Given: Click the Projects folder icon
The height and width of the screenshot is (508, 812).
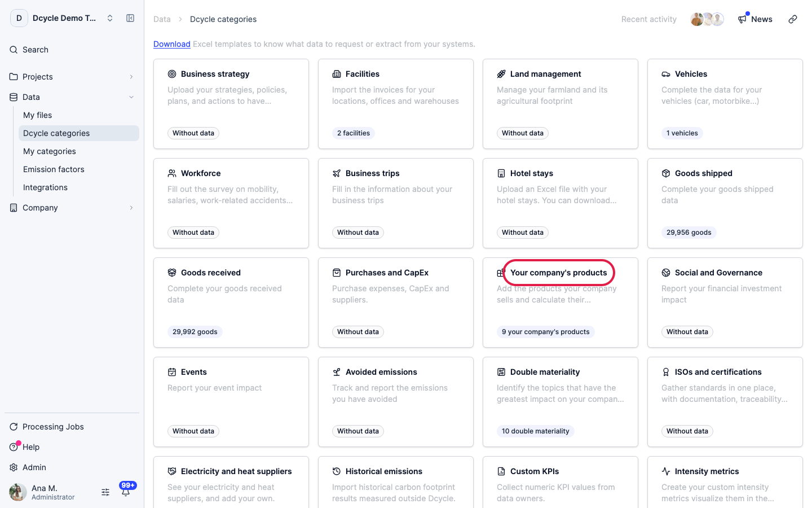Looking at the screenshot, I should tap(14, 77).
